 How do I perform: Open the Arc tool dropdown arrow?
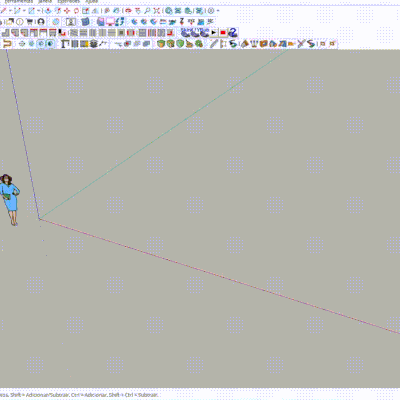point(24,11)
